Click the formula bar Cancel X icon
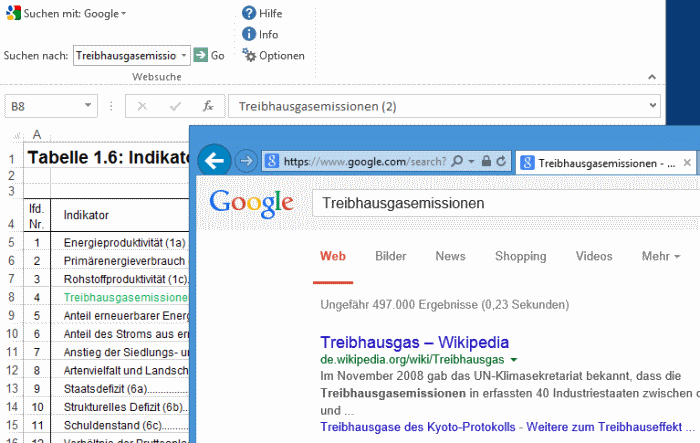The image size is (700, 443). [142, 106]
